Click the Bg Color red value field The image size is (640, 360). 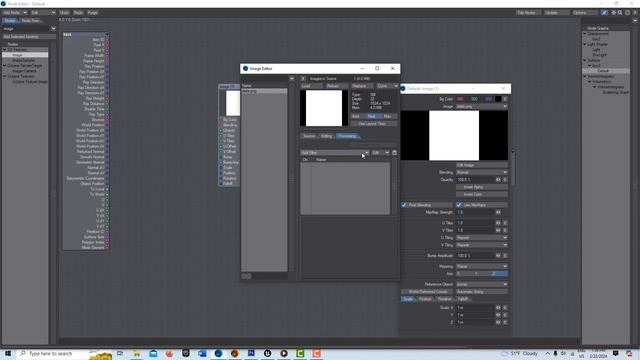[460, 99]
